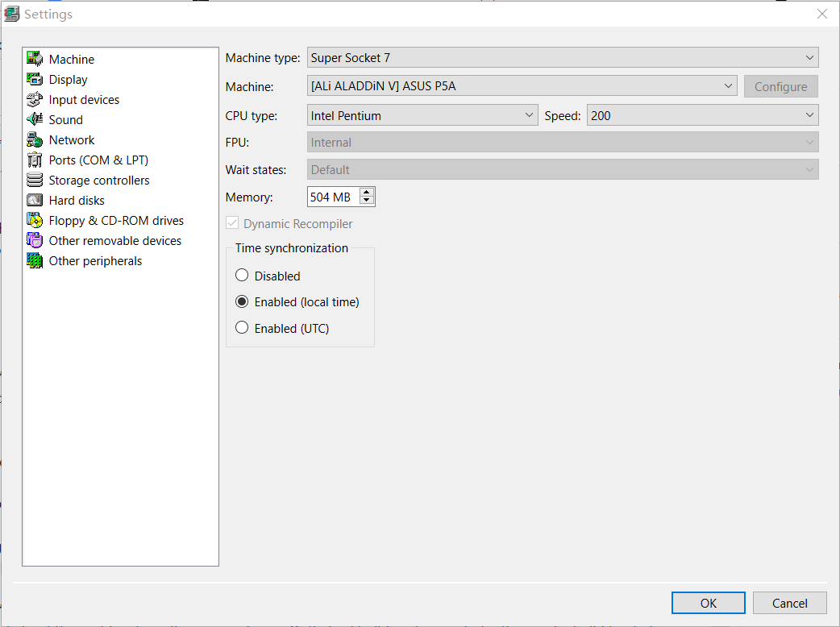This screenshot has height=627, width=840.
Task: Click inside the Memory value field
Action: click(x=331, y=196)
